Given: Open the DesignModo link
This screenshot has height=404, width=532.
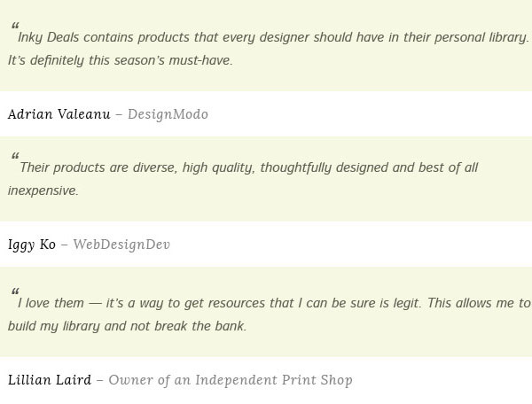Looking at the screenshot, I should coord(168,114).
